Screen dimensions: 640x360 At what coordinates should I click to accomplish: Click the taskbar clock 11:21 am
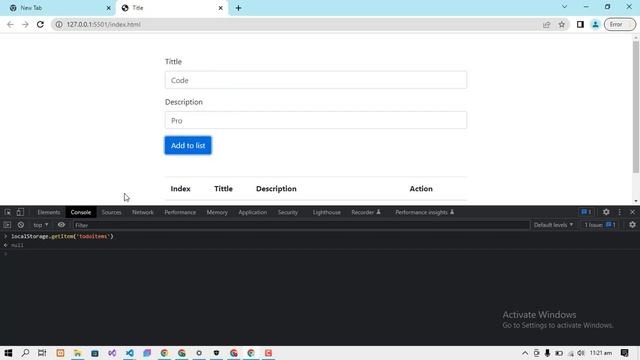(601, 353)
